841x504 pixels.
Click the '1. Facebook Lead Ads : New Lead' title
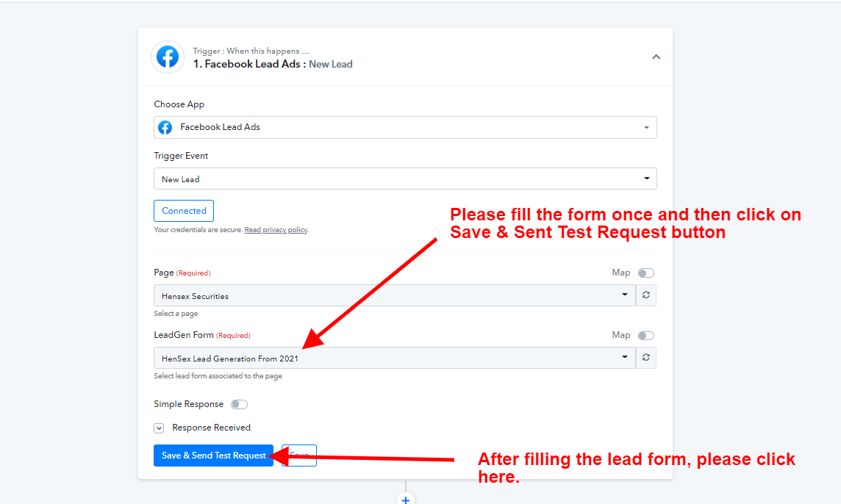click(273, 65)
